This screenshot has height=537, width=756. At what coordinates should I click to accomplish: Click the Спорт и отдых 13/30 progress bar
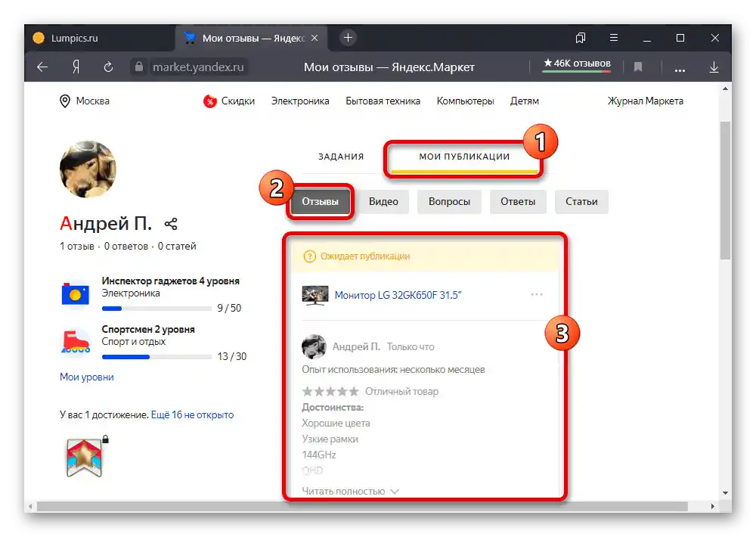(156, 357)
